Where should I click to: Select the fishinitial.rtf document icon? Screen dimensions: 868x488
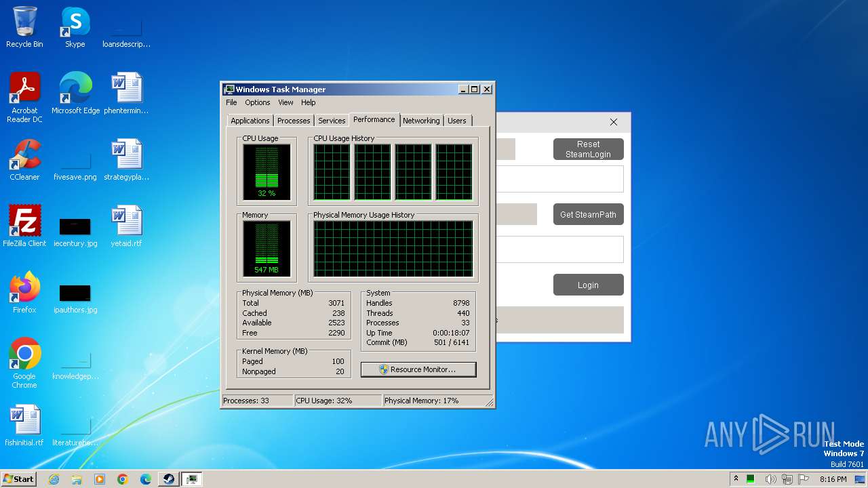click(x=24, y=425)
